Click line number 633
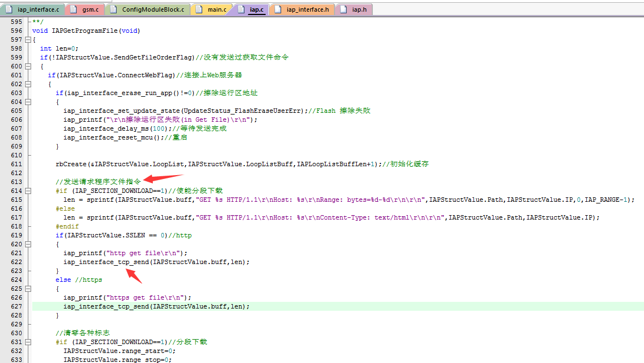The height and width of the screenshot is (363, 644). (x=17, y=360)
